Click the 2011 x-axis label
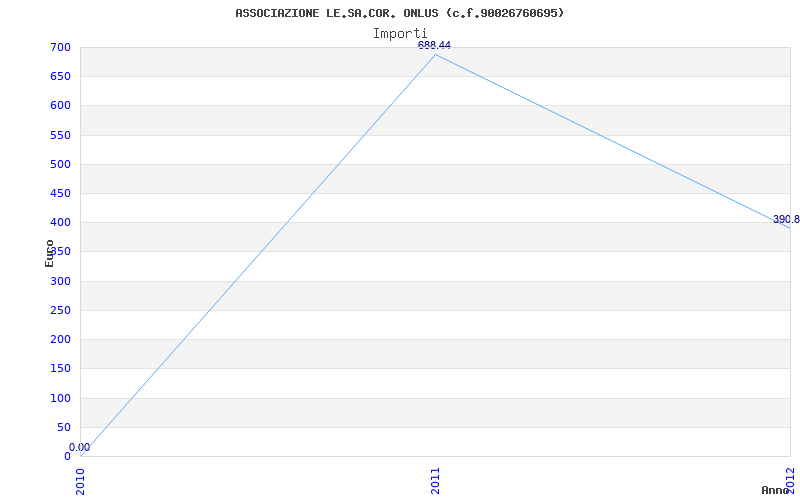The width and height of the screenshot is (800, 500). pos(435,482)
